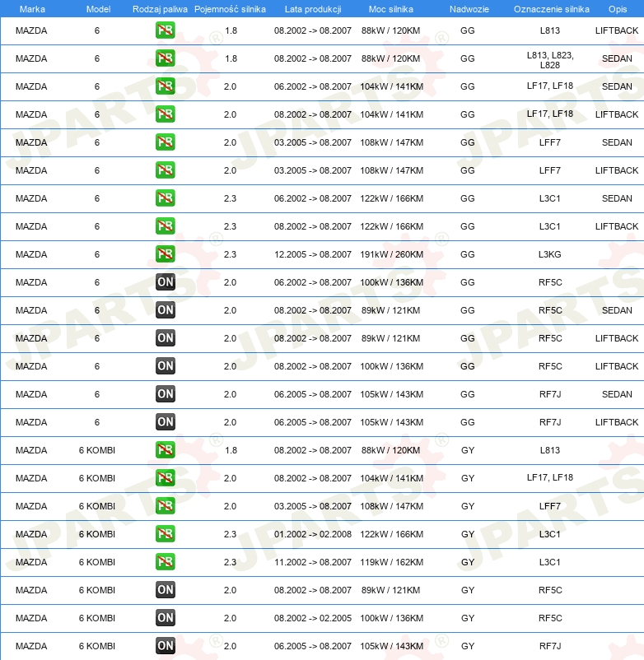Select the 01.2002 -> 02.2008 production date cell

pos(312,534)
